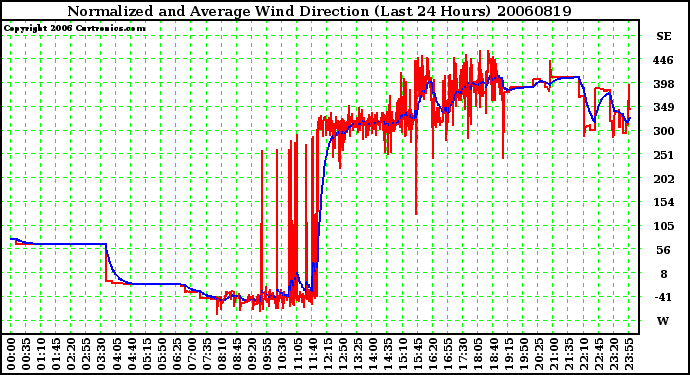
Task: Click the 8 y-axis value
Action: point(664,274)
